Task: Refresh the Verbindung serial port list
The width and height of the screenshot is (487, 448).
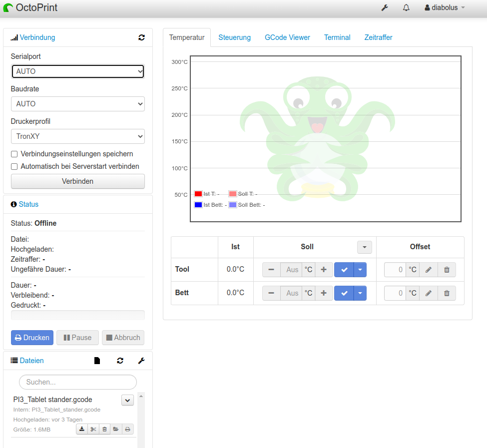Action: click(x=141, y=37)
